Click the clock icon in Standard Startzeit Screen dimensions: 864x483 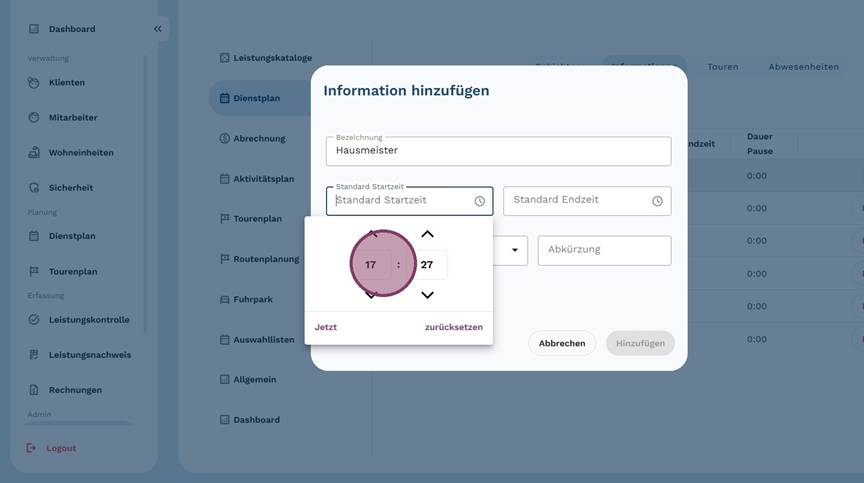pyautogui.click(x=479, y=201)
